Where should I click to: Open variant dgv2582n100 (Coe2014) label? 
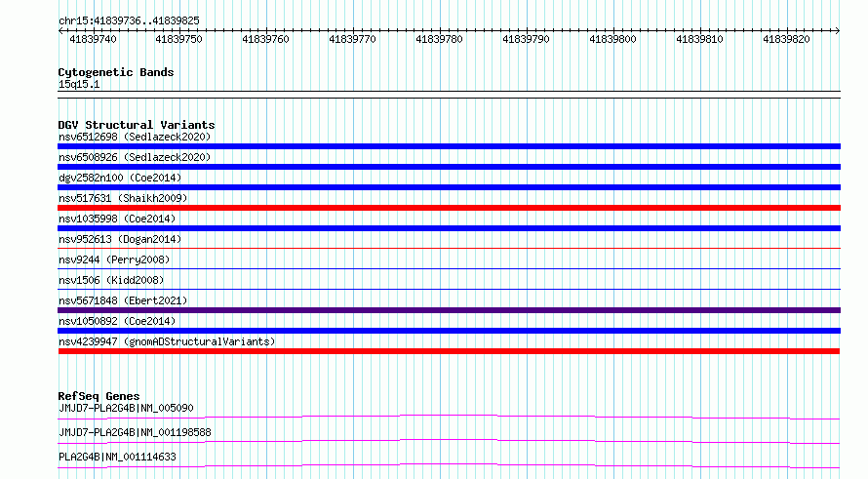click(x=120, y=178)
